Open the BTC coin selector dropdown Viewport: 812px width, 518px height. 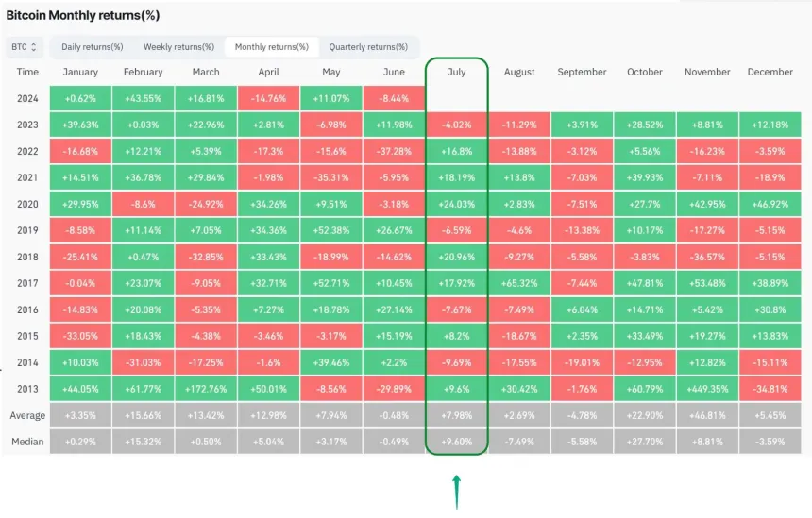coord(25,46)
